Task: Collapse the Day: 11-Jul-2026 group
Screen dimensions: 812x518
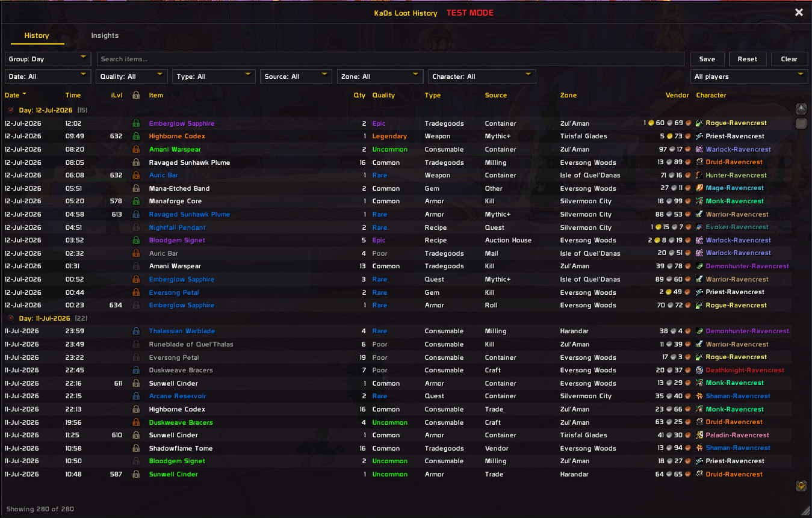Action: click(x=10, y=318)
